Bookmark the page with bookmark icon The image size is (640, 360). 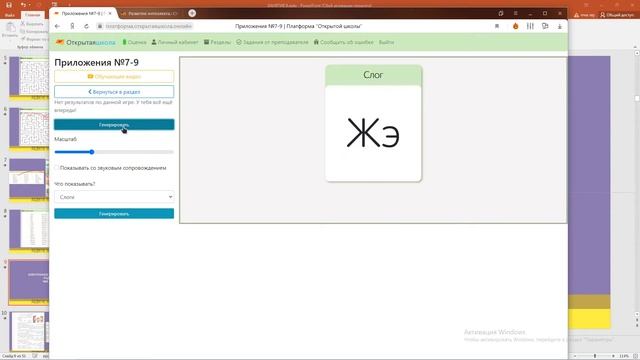497,26
